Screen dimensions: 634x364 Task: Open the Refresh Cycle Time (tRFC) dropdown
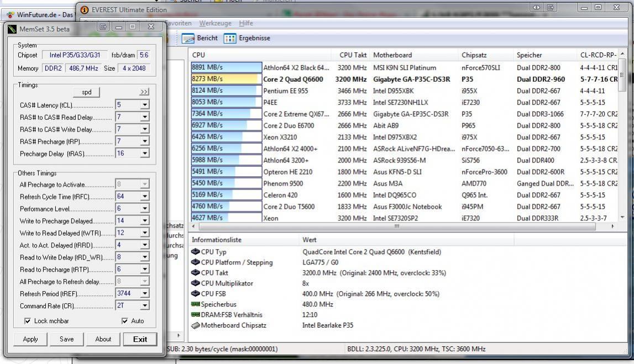(x=144, y=196)
